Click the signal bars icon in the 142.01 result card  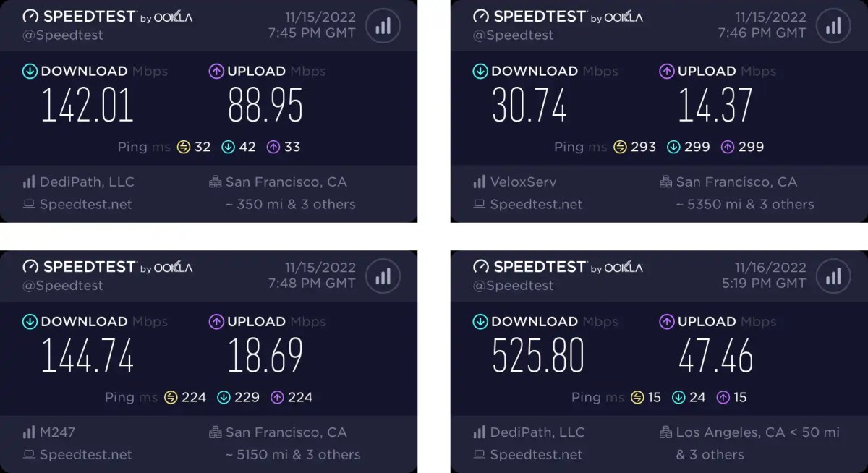pyautogui.click(x=383, y=26)
